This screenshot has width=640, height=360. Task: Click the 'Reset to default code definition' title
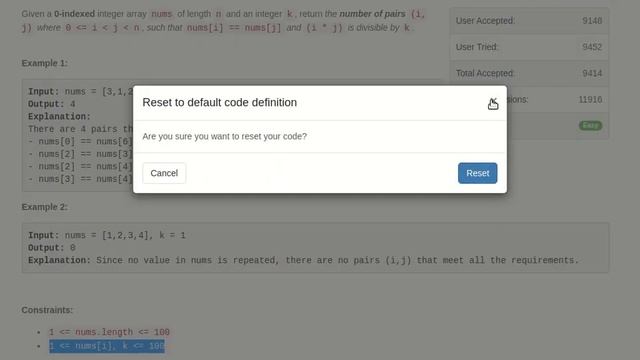tap(220, 102)
